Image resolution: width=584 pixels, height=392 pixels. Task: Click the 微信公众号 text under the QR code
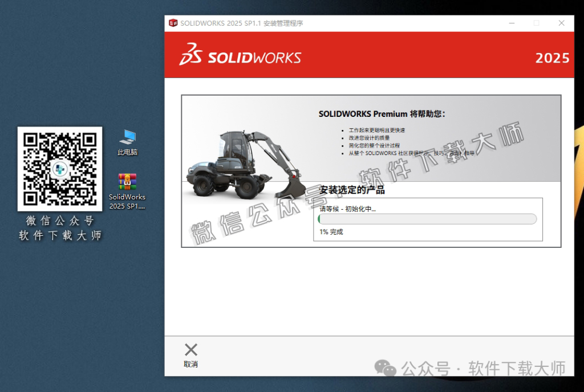59,220
